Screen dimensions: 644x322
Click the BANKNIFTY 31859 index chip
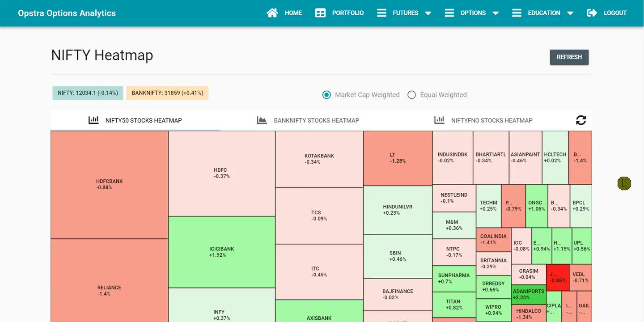point(167,93)
